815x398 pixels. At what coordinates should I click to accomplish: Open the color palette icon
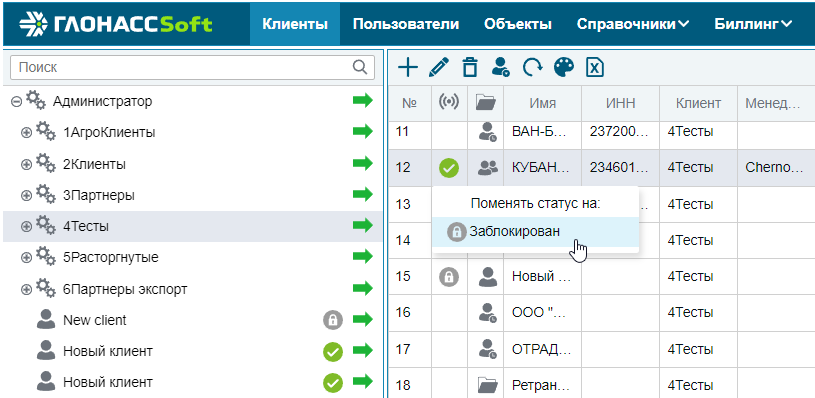click(x=564, y=68)
